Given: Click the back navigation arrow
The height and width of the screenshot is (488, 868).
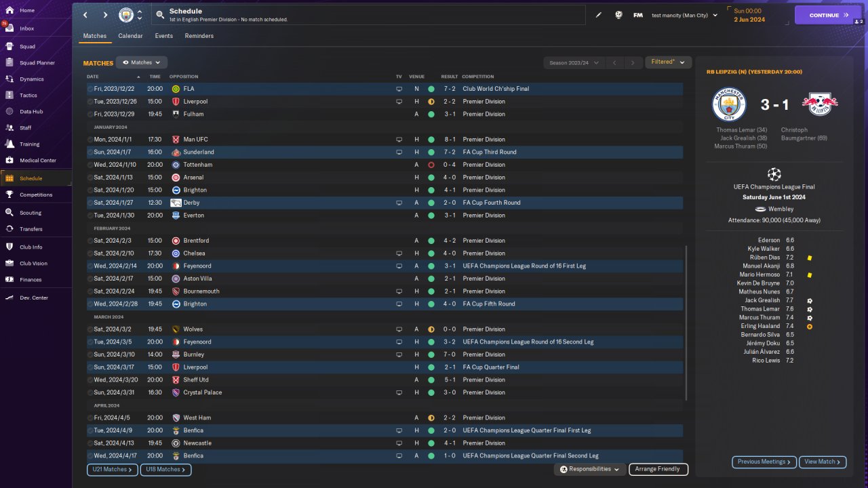Looking at the screenshot, I should (x=85, y=15).
